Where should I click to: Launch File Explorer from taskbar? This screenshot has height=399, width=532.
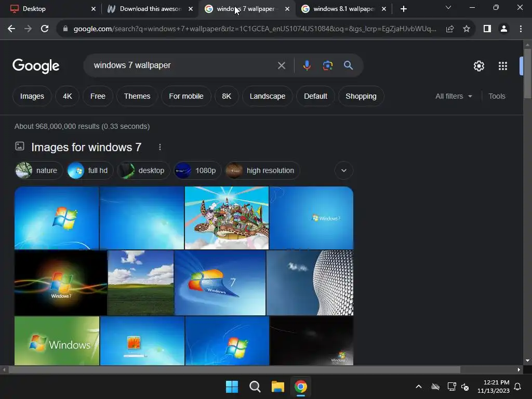point(277,387)
